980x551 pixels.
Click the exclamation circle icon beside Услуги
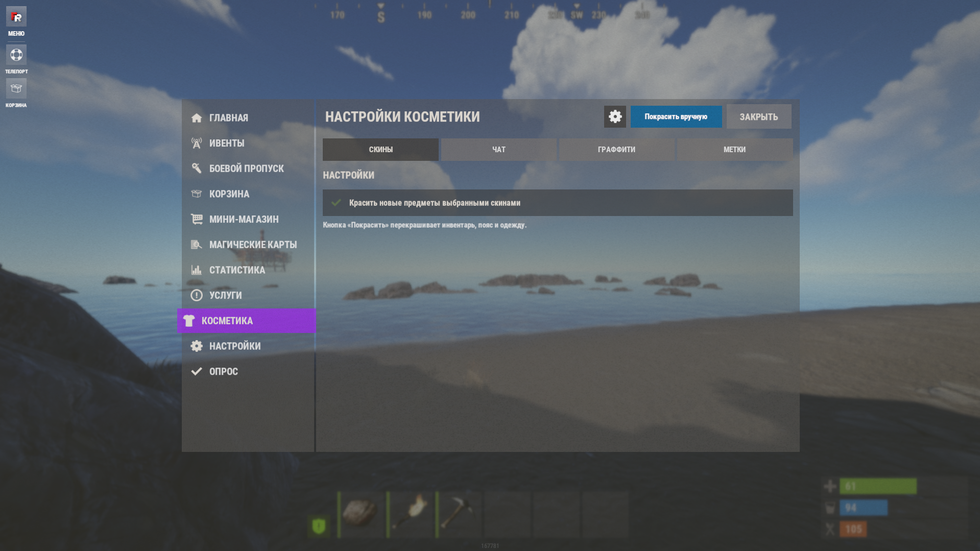pos(197,295)
